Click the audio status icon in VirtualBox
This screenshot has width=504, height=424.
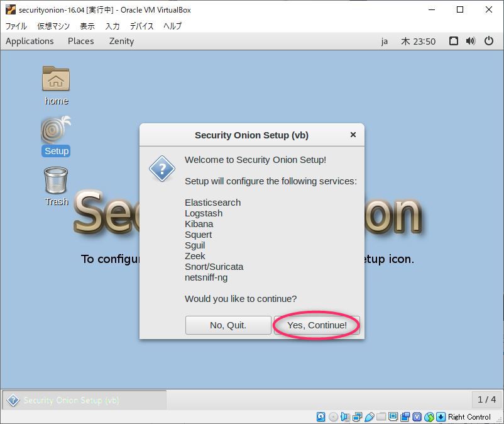pyautogui.click(x=345, y=417)
